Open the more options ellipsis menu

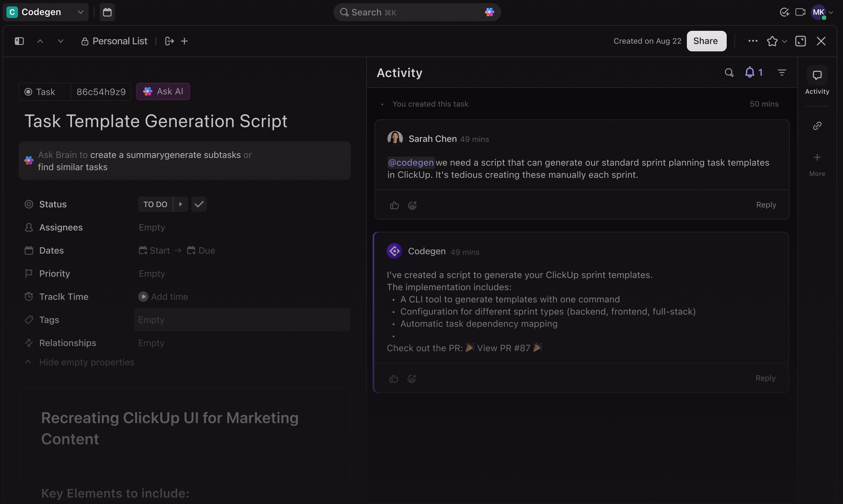(x=753, y=41)
